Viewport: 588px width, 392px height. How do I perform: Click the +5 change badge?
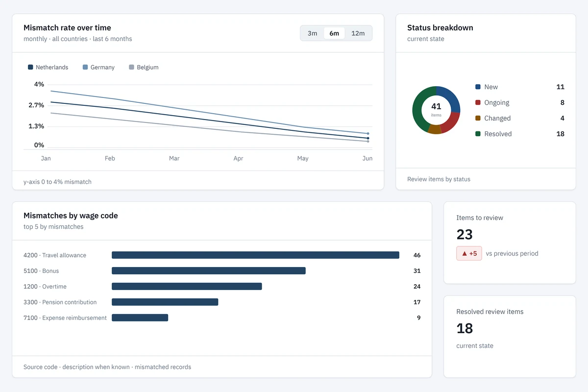(469, 253)
